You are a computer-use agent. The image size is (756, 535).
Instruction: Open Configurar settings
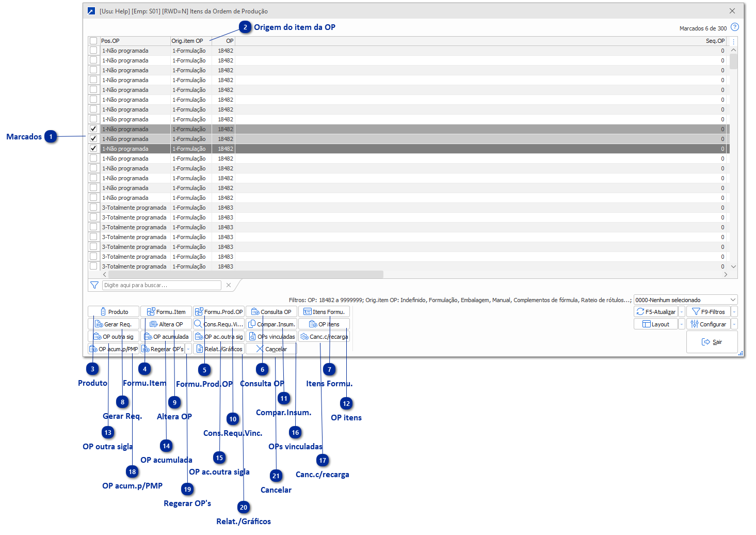tap(709, 324)
